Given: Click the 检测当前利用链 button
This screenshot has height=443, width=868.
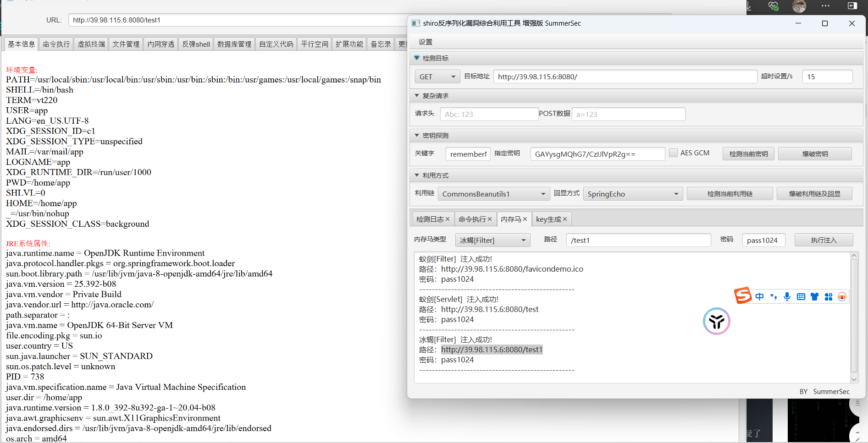Looking at the screenshot, I should (x=730, y=194).
